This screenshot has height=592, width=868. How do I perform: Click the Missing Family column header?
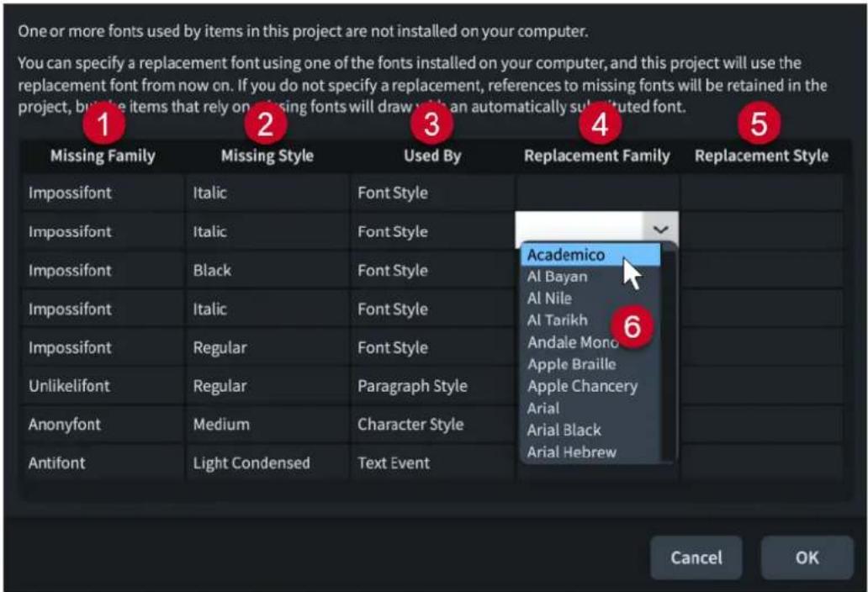tap(103, 156)
